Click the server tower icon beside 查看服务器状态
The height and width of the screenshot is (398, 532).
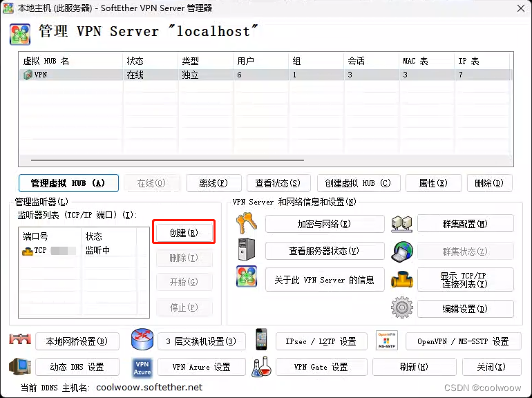tap(247, 249)
